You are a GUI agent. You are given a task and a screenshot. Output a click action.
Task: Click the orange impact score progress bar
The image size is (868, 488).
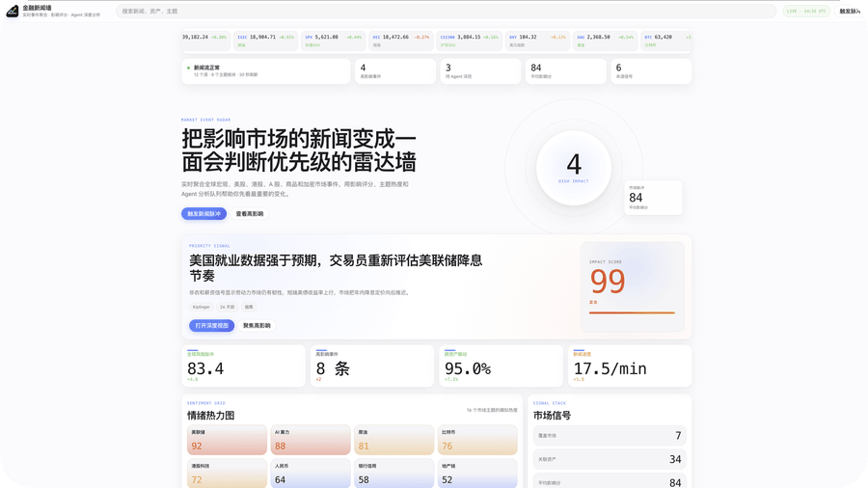(632, 312)
